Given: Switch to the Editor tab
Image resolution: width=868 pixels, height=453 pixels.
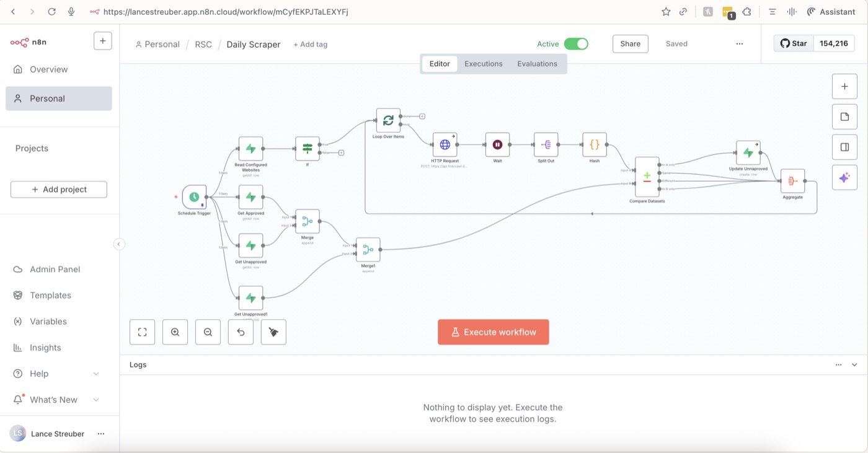Looking at the screenshot, I should click(440, 64).
